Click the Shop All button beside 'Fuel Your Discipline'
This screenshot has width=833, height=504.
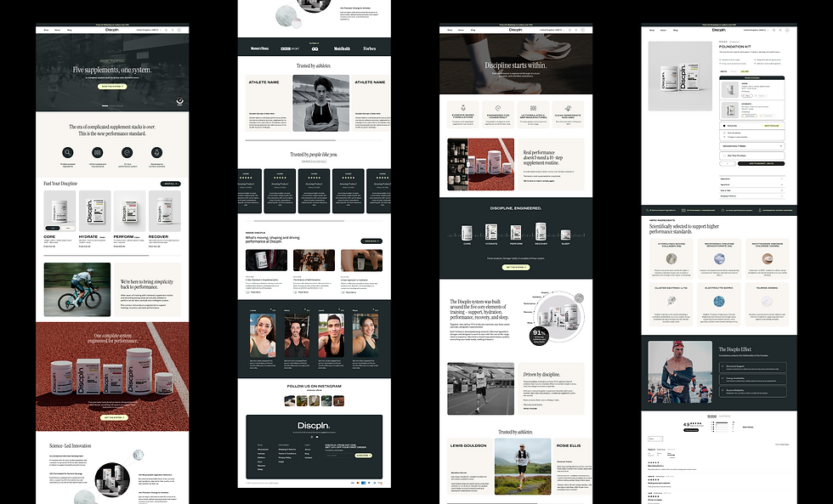(x=171, y=184)
